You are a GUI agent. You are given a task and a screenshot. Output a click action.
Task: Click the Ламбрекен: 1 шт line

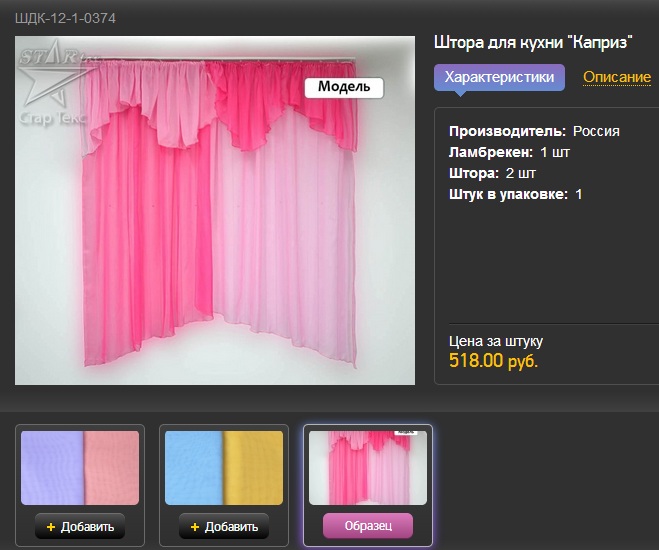(509, 152)
